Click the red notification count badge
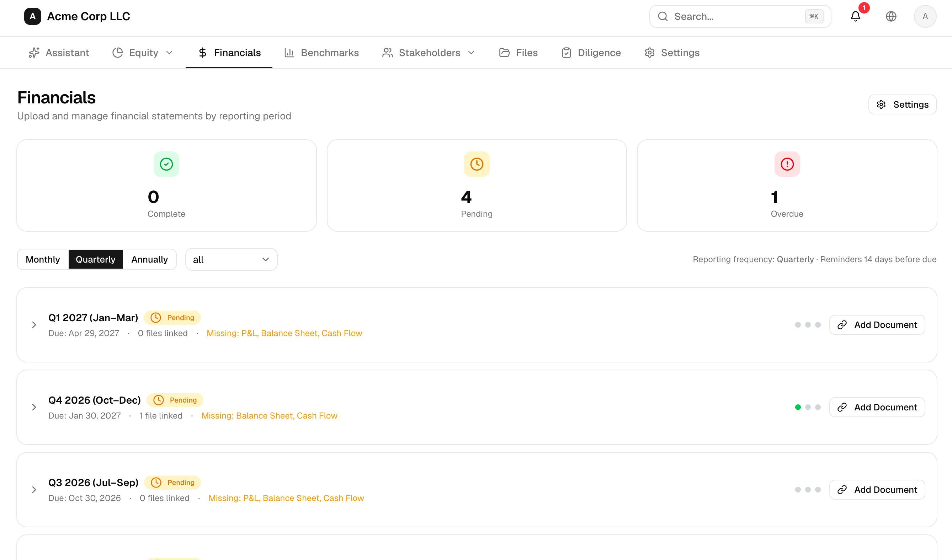 click(x=863, y=8)
